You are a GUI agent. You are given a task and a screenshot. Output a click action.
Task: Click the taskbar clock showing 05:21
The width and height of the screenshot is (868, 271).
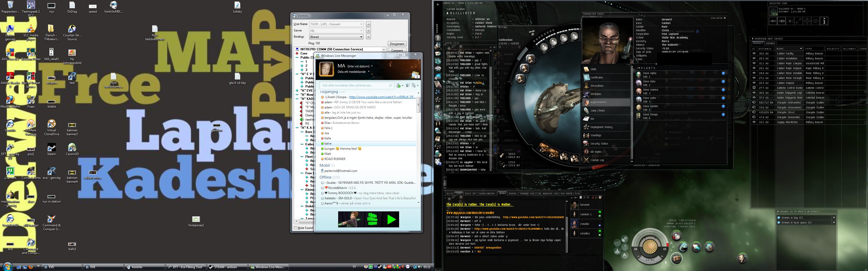pos(427,267)
